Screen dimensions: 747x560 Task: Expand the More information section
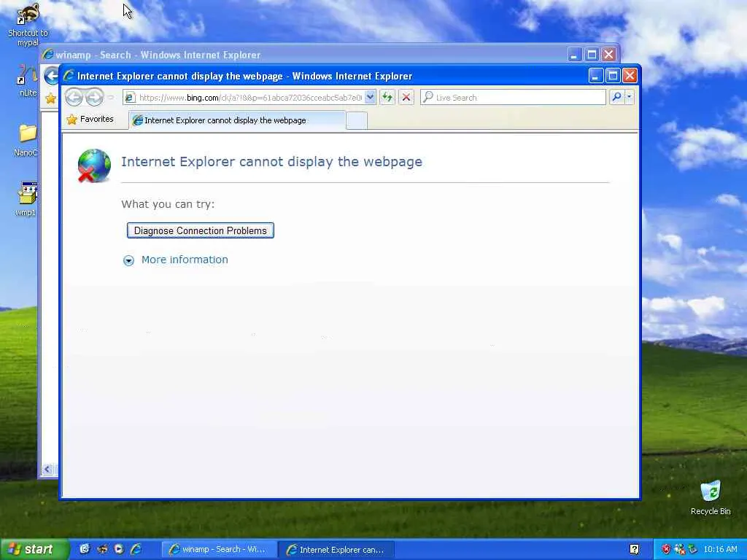click(x=128, y=260)
